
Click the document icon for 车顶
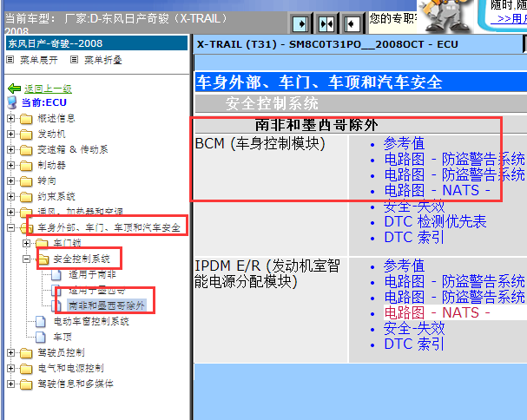41,337
